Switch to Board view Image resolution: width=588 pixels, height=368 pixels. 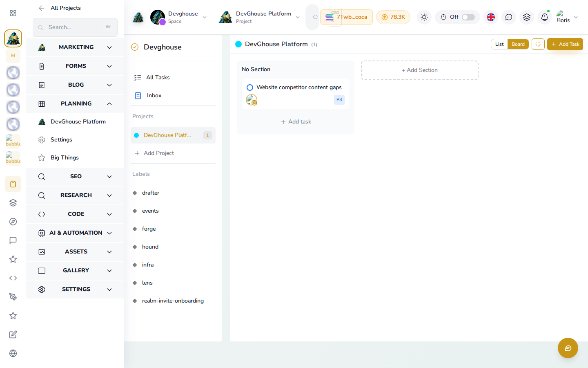(518, 44)
